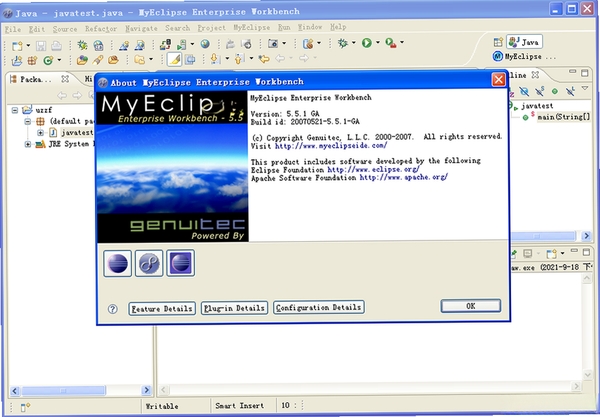This screenshot has width=600, height=417.
Task: Collapse the uzzf project node
Action: tap(15, 110)
